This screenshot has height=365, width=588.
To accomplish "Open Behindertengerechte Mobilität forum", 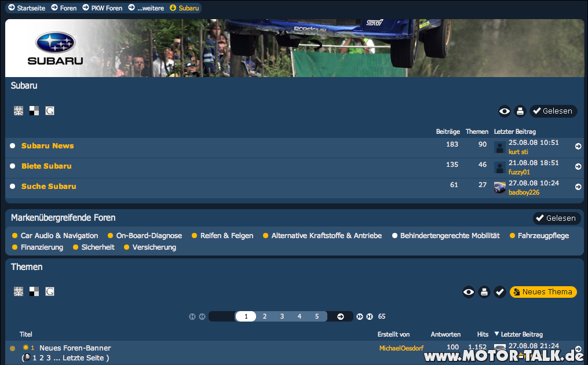I will (x=450, y=236).
